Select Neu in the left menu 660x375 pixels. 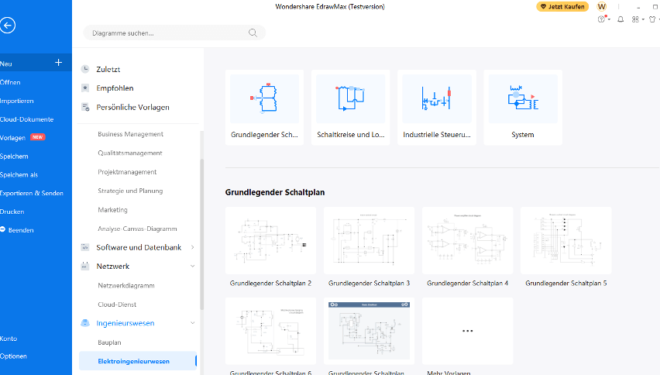[36, 64]
